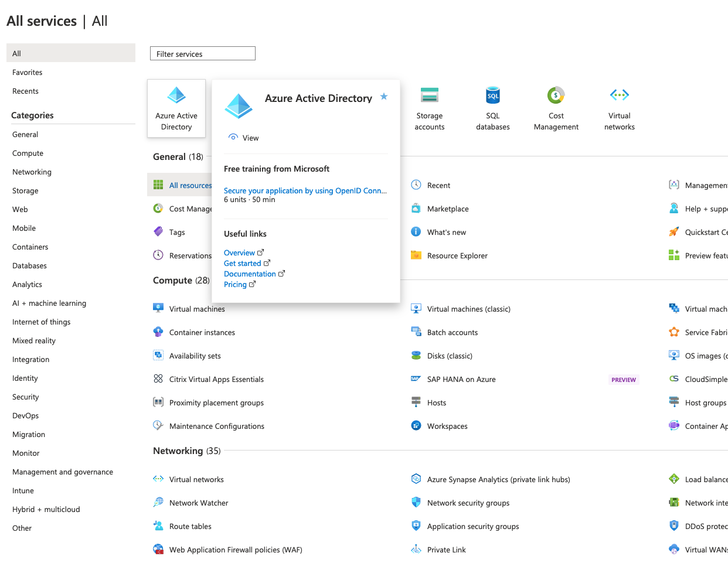Select the Databases category
The image size is (728, 563).
point(29,265)
